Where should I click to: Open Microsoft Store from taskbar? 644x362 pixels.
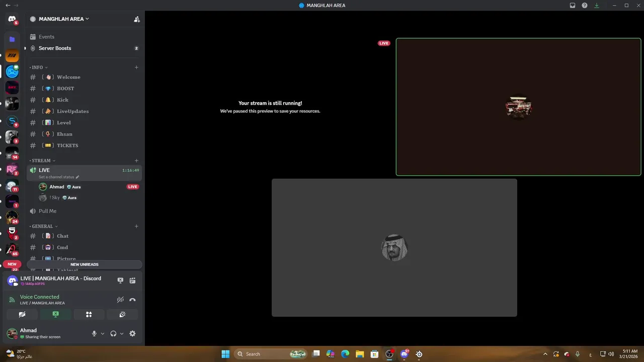click(x=374, y=354)
